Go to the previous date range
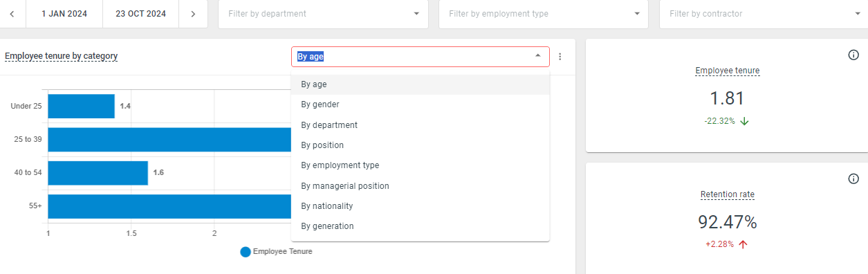This screenshot has height=274, width=868. click(12, 14)
